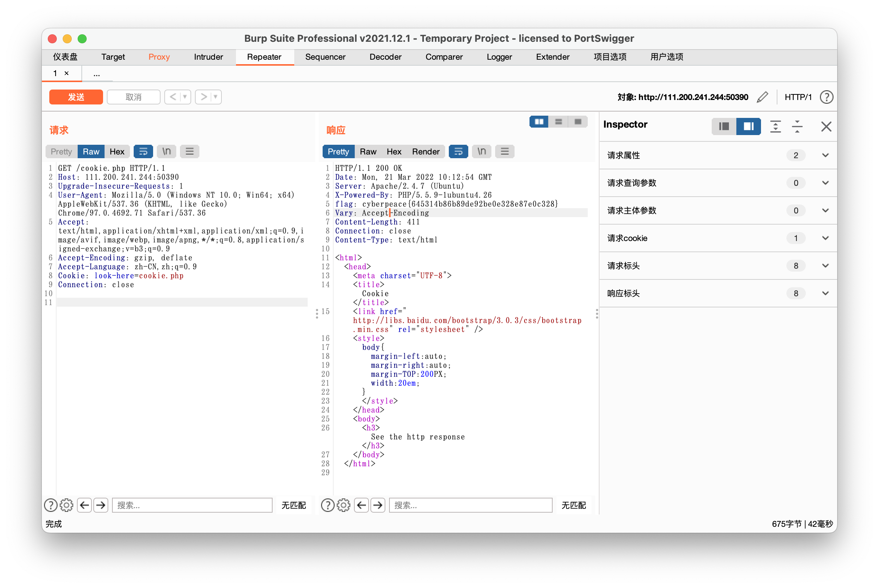
Task: Open history-back dropdown arrow
Action: coord(185,97)
